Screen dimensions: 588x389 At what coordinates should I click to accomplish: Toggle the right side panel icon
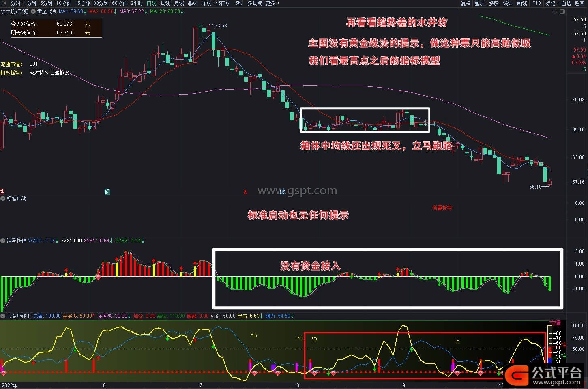click(562, 12)
